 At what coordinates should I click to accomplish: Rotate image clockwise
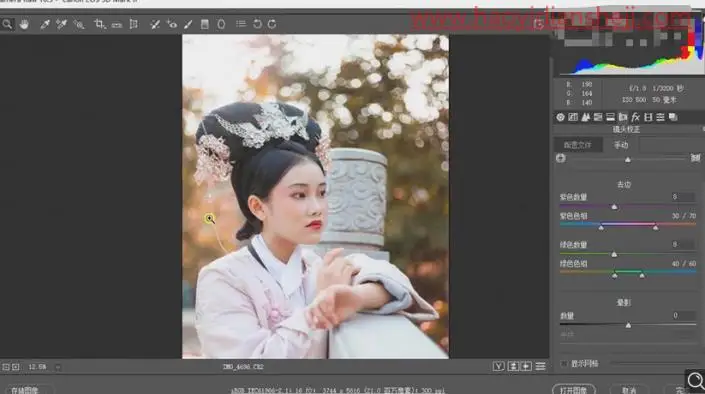click(x=272, y=24)
